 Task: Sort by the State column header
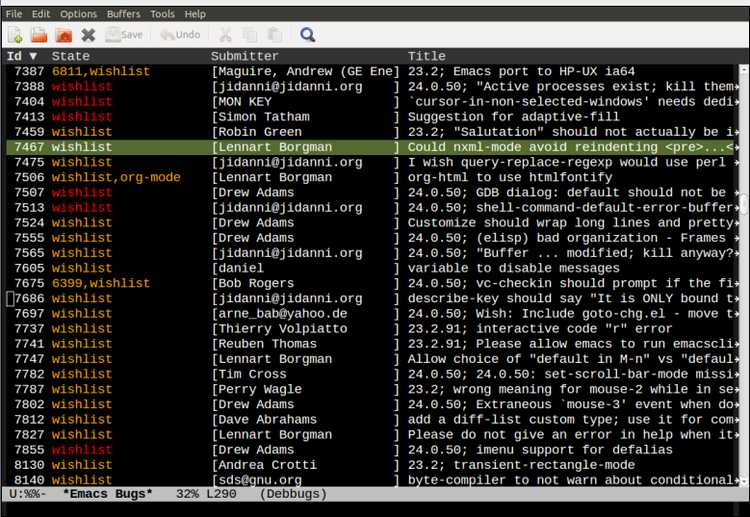pos(71,56)
